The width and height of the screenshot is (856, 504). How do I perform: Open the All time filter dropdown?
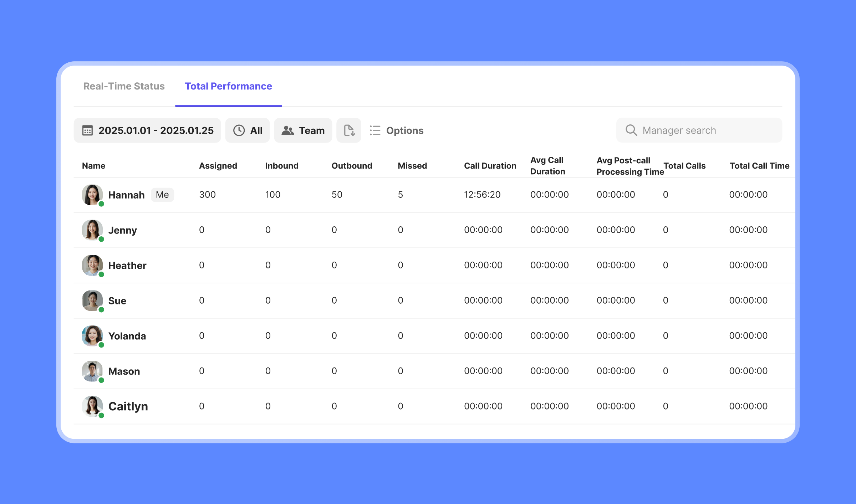click(248, 130)
